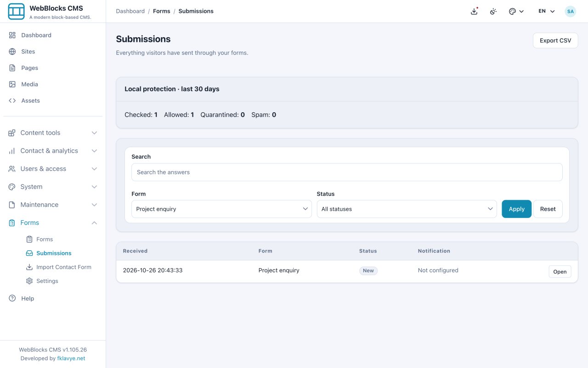Open the EN language selector

tap(547, 11)
